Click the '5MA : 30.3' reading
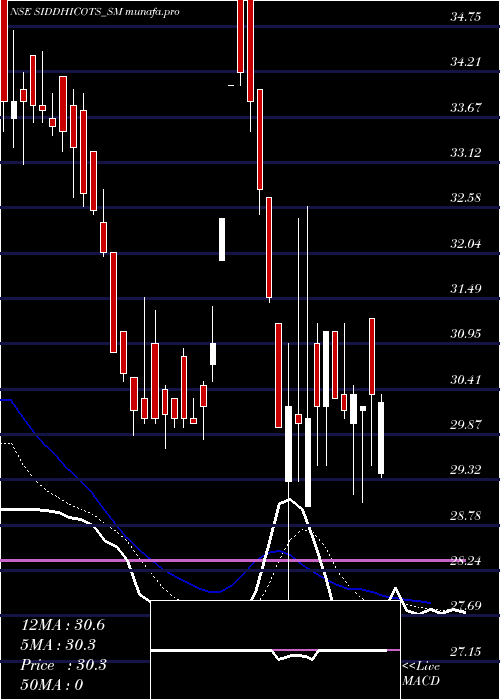500x700 pixels. coord(59,645)
